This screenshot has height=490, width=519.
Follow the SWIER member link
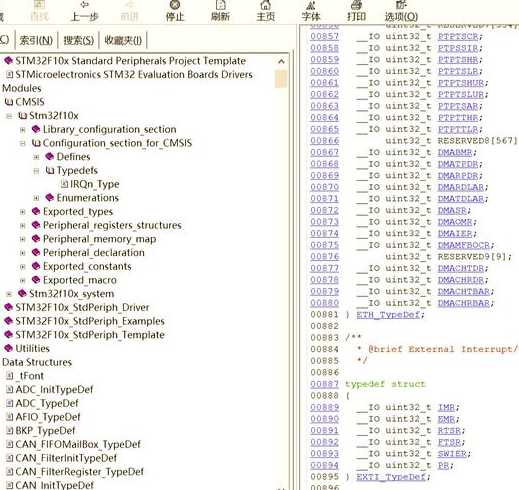(x=452, y=454)
